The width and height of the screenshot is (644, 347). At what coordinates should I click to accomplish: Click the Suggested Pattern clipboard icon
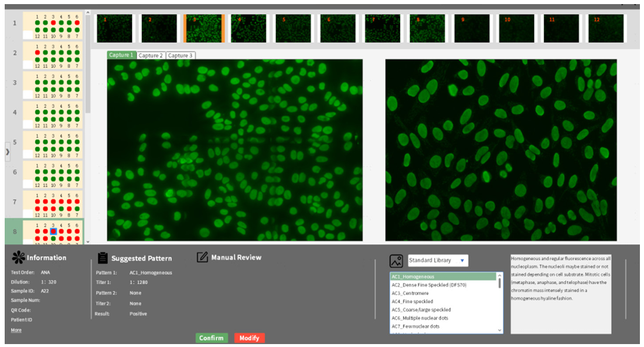(x=103, y=258)
